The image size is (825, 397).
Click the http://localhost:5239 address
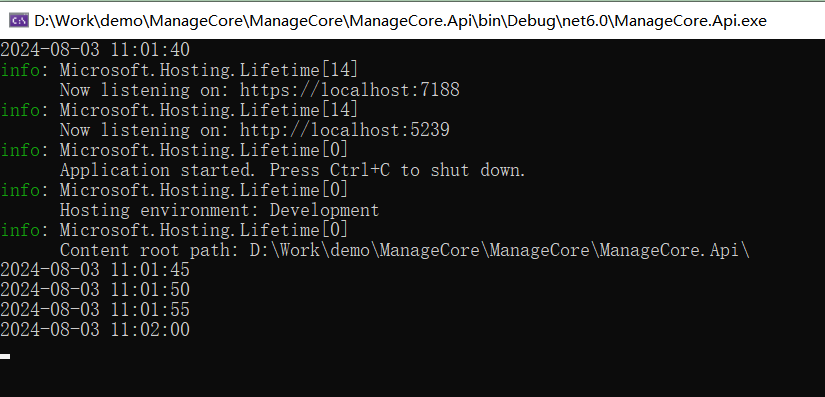[x=345, y=130]
